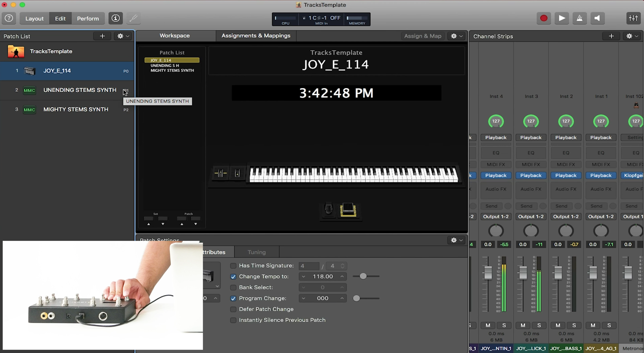Select MIGHTY STEMS SYNTH patch in list
The image size is (644, 353).
click(76, 109)
